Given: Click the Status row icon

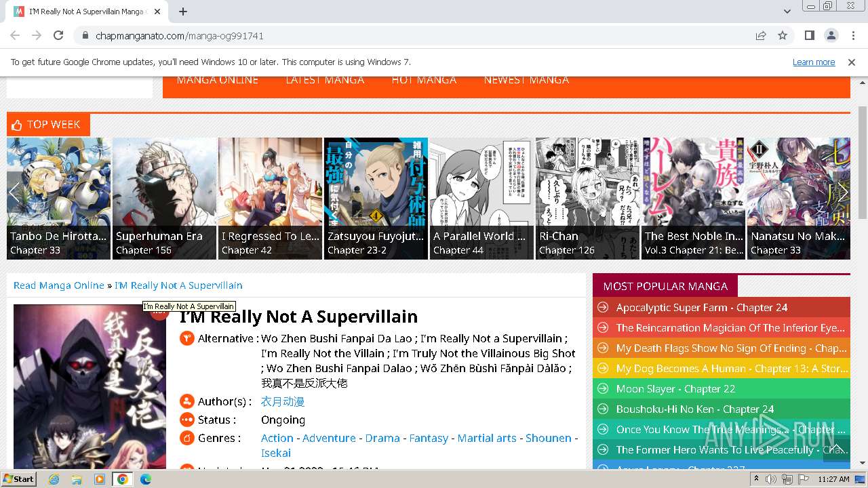Looking at the screenshot, I should (x=187, y=420).
